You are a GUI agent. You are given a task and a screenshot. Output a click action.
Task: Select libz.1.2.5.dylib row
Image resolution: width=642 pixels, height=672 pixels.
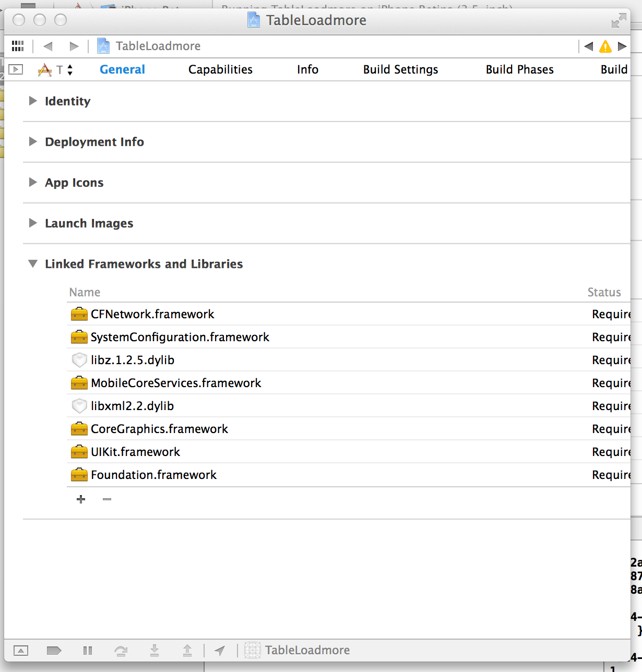349,360
